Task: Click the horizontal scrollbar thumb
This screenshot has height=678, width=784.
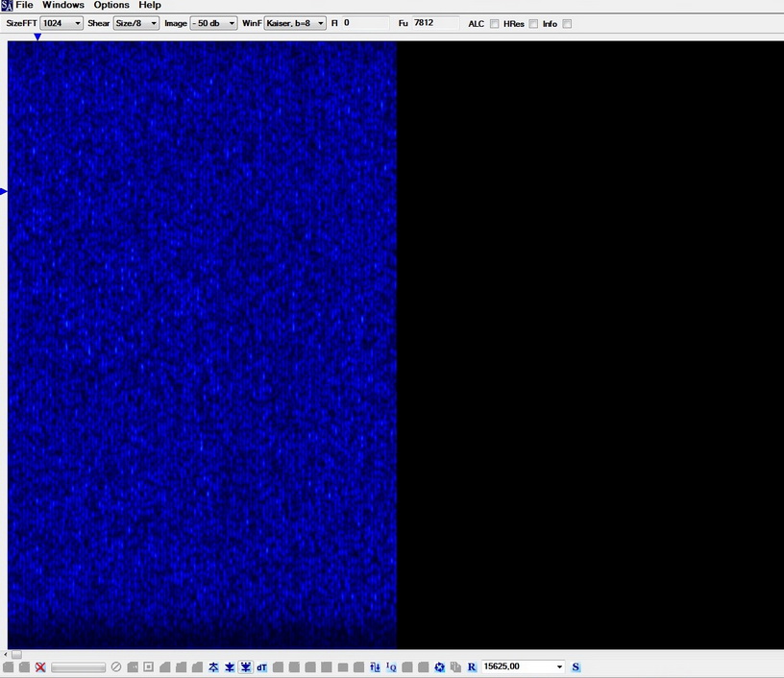Action: coord(16,654)
